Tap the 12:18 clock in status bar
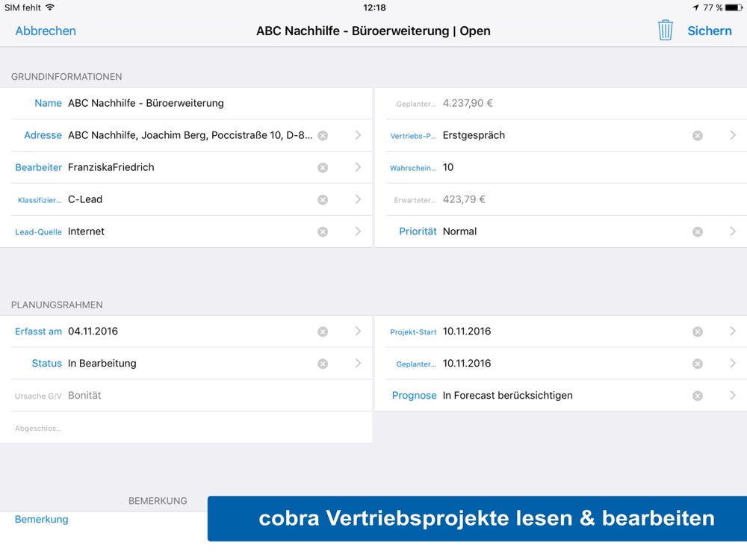Viewport: 747px width, 560px height. 374,7
